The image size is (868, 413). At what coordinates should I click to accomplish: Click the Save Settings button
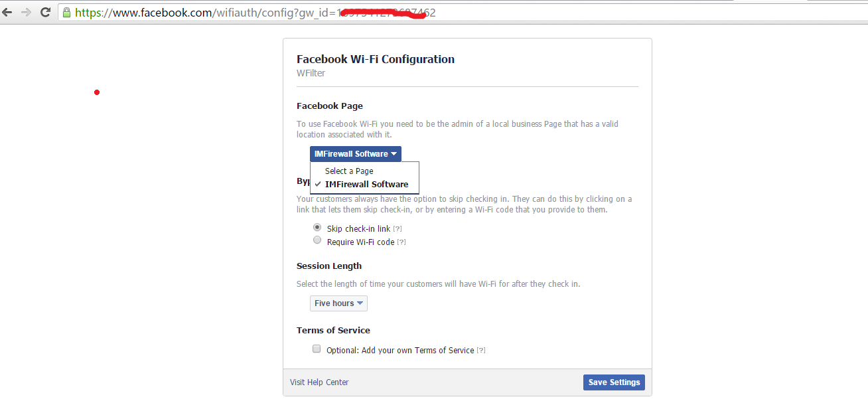[x=614, y=382]
